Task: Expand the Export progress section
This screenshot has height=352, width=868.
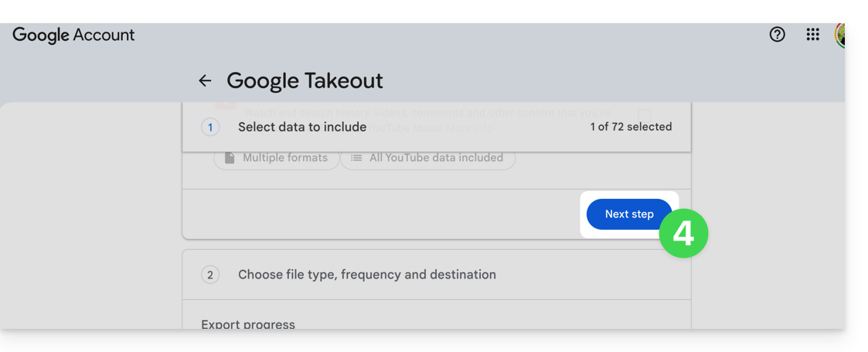Action: [x=248, y=324]
